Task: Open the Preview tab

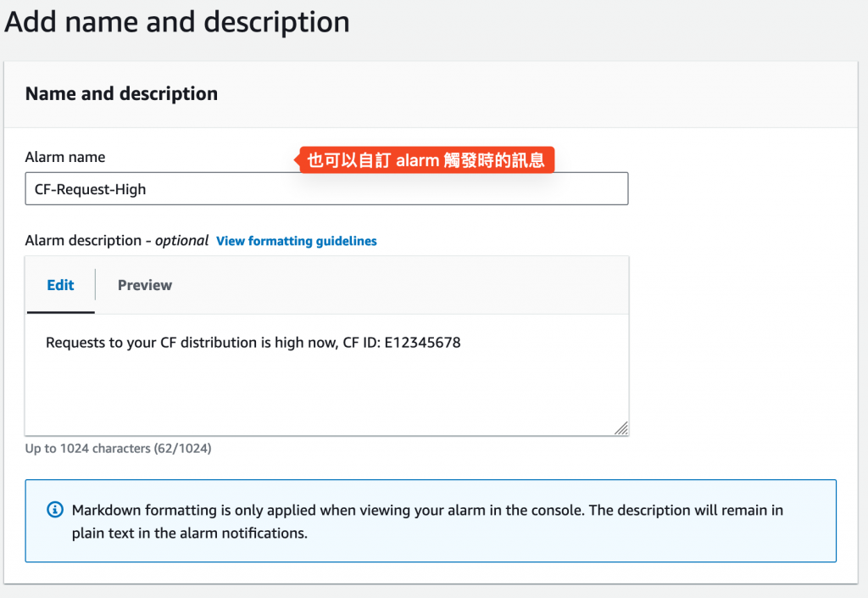Action: pyautogui.click(x=145, y=285)
